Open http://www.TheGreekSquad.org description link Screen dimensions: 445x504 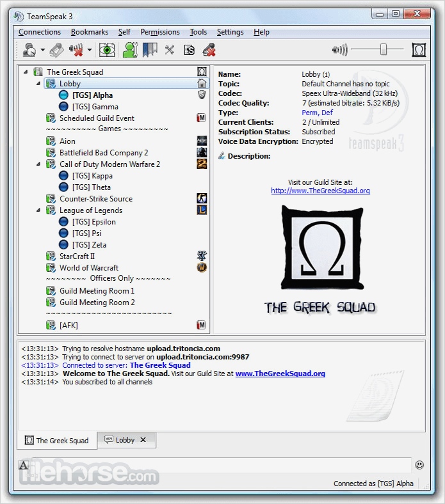(321, 191)
